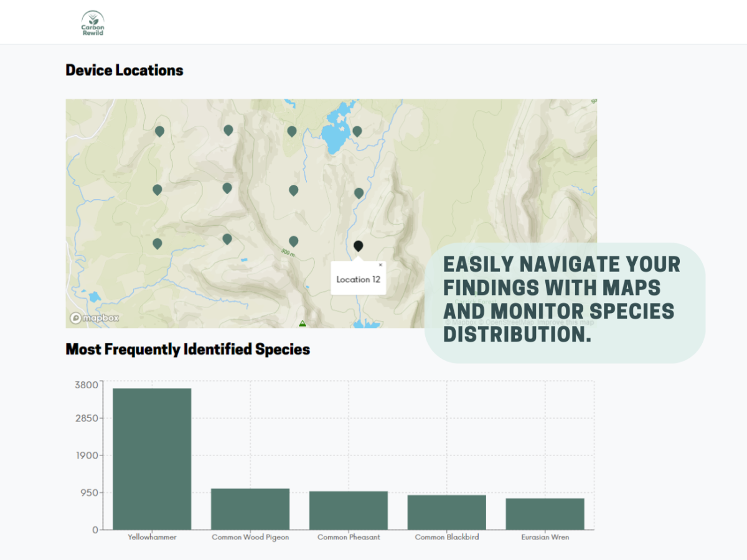Select the bottom-left device pin
This screenshot has height=560, width=747.
coord(157,243)
